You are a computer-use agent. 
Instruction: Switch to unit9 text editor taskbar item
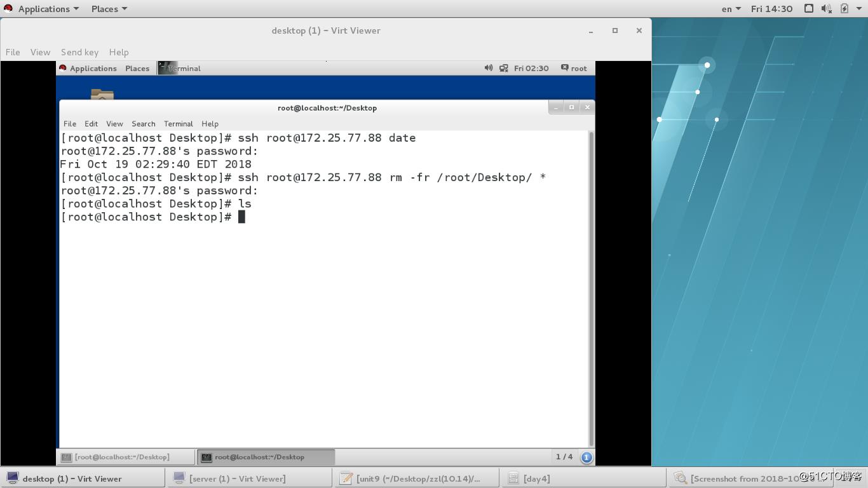click(x=416, y=478)
